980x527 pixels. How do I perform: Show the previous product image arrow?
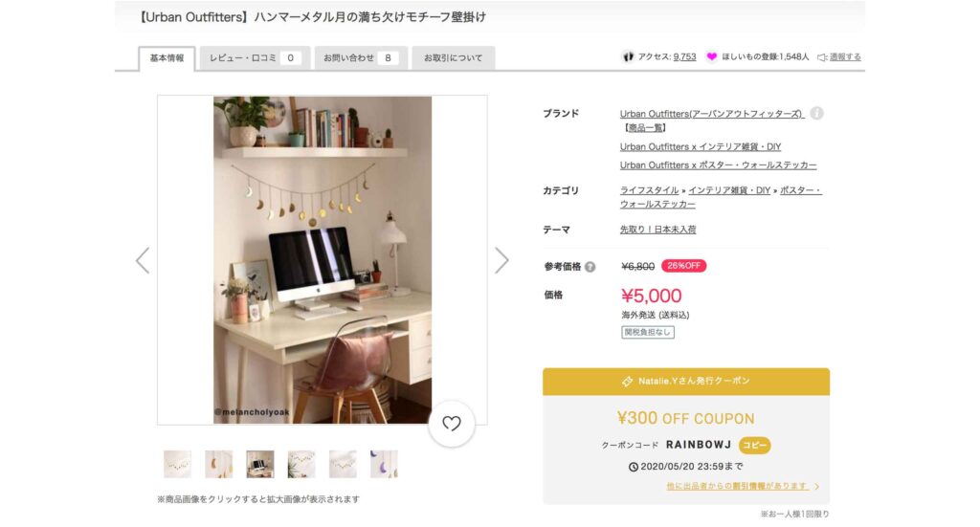coord(144,260)
